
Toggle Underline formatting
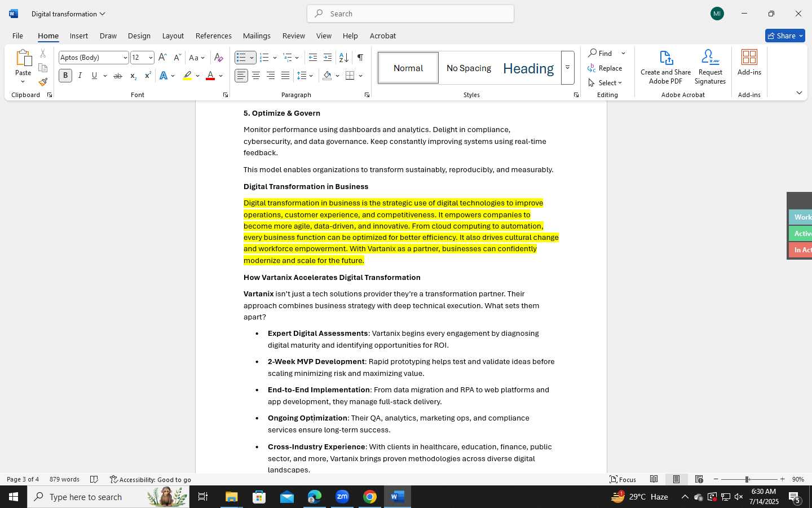pos(94,76)
